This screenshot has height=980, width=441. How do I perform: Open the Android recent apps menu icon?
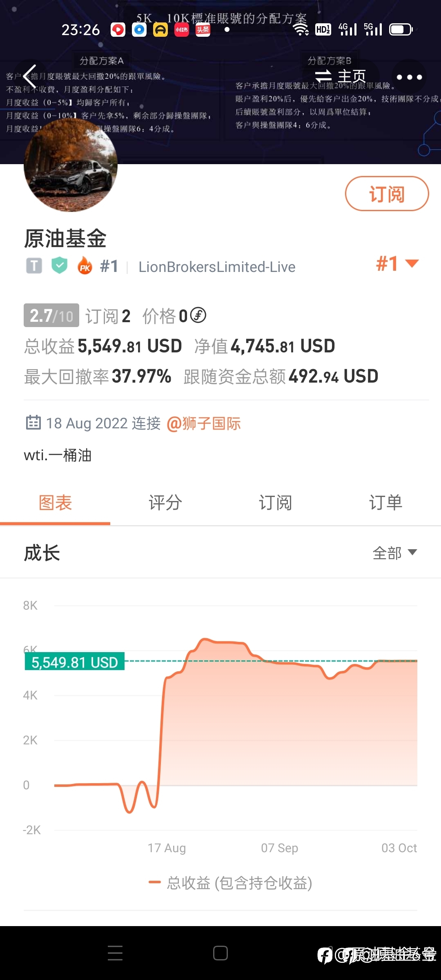point(115,953)
